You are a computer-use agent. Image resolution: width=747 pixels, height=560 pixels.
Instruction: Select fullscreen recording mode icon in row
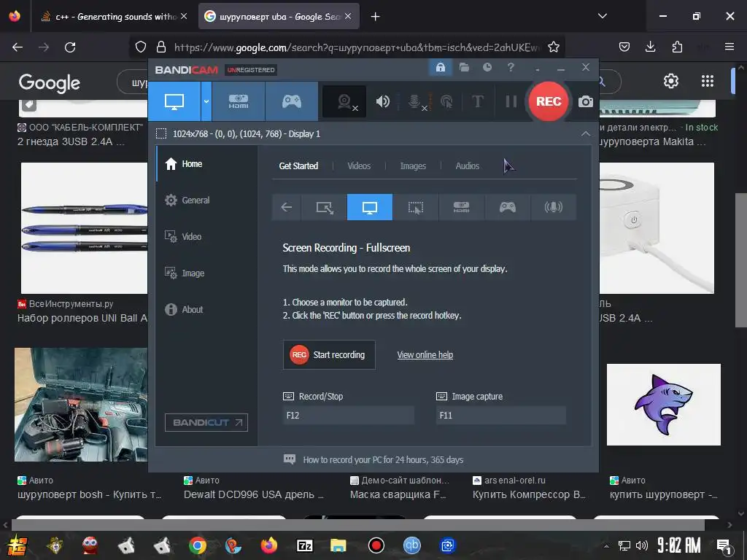tap(370, 207)
